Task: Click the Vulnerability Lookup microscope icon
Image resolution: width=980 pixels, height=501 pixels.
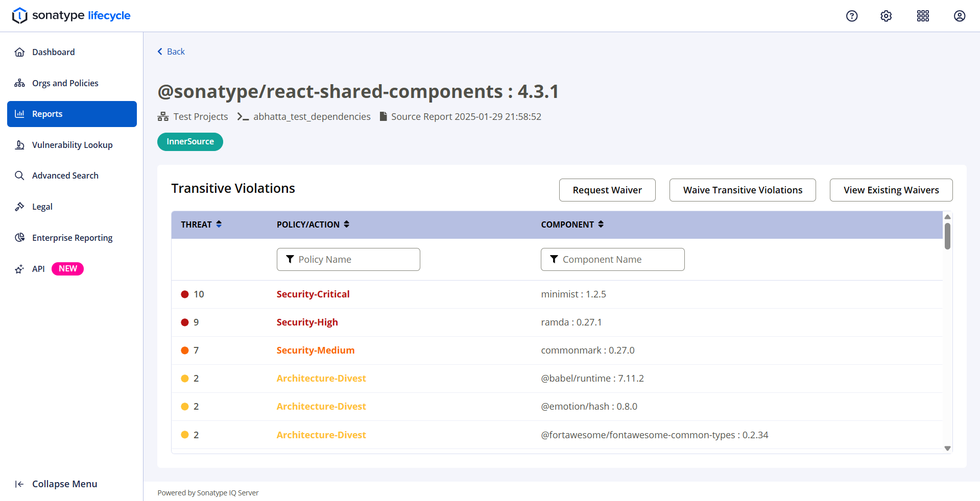Action: [x=19, y=145]
